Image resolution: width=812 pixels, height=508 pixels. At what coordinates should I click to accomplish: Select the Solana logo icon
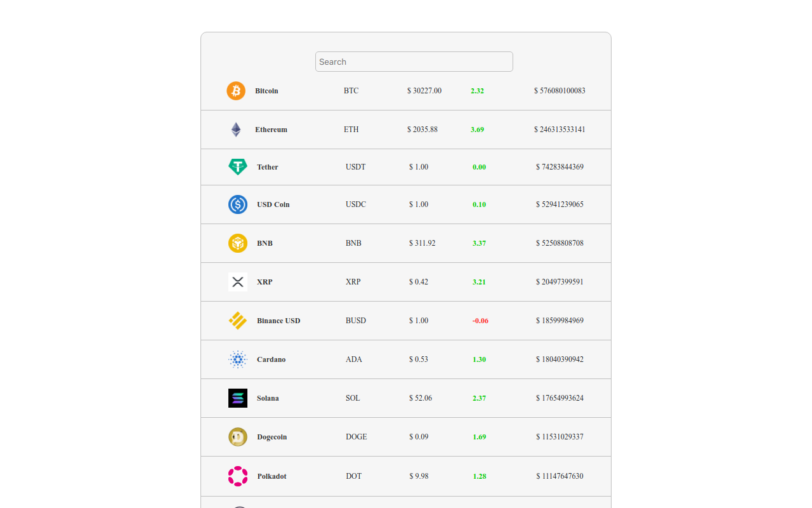pos(237,398)
